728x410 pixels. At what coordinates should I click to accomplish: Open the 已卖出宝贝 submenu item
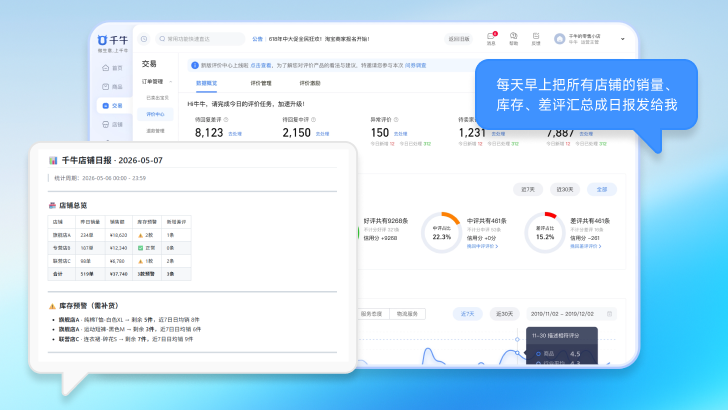[157, 98]
